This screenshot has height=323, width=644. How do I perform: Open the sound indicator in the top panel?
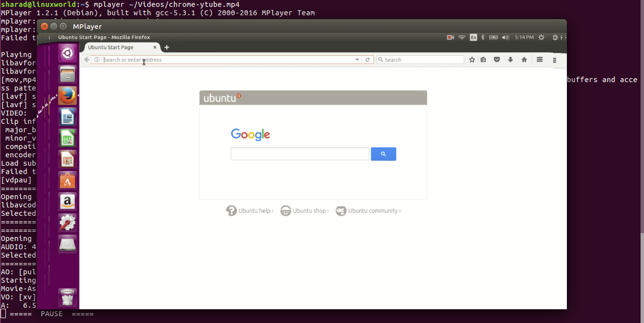pyautogui.click(x=505, y=37)
